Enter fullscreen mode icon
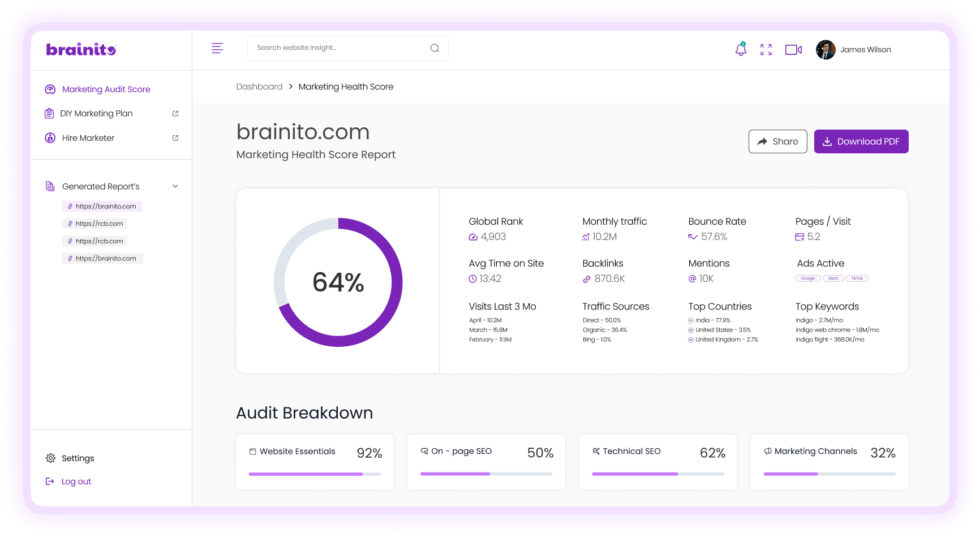 [766, 50]
